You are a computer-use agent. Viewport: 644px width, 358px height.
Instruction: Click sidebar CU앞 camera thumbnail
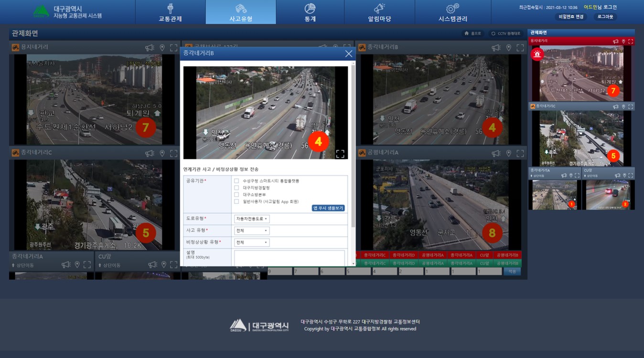[x=608, y=195]
